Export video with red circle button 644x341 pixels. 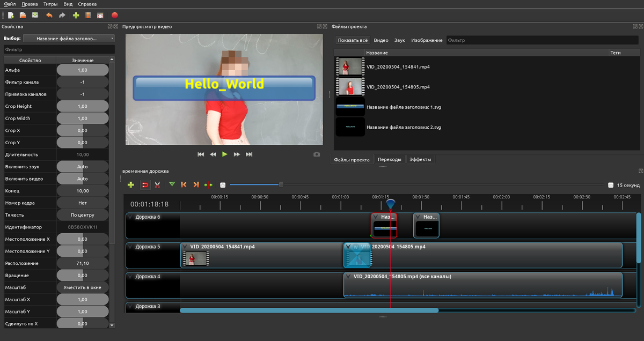tap(114, 15)
